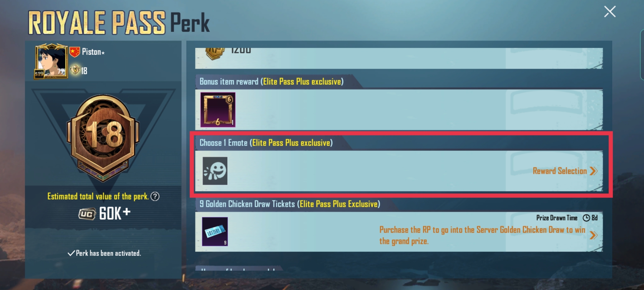Viewport: 644px width, 290px height.
Task: Tap the RP rank badge next to 18
Action: coord(75,70)
